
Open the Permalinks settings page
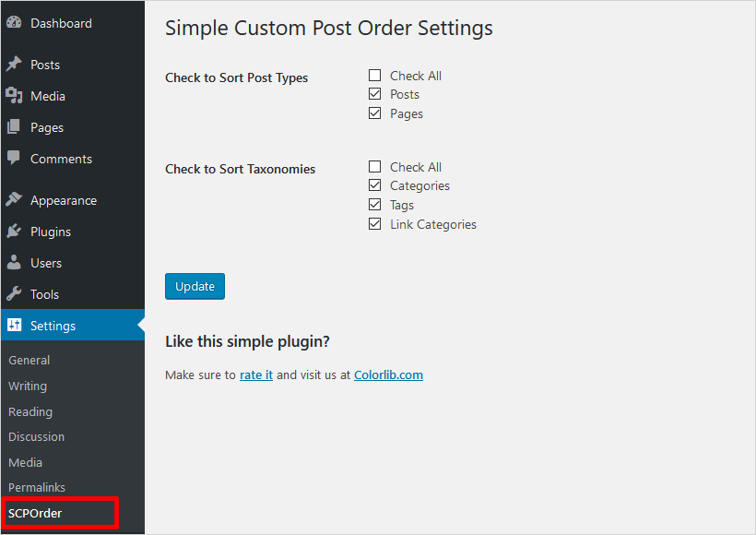[36, 487]
